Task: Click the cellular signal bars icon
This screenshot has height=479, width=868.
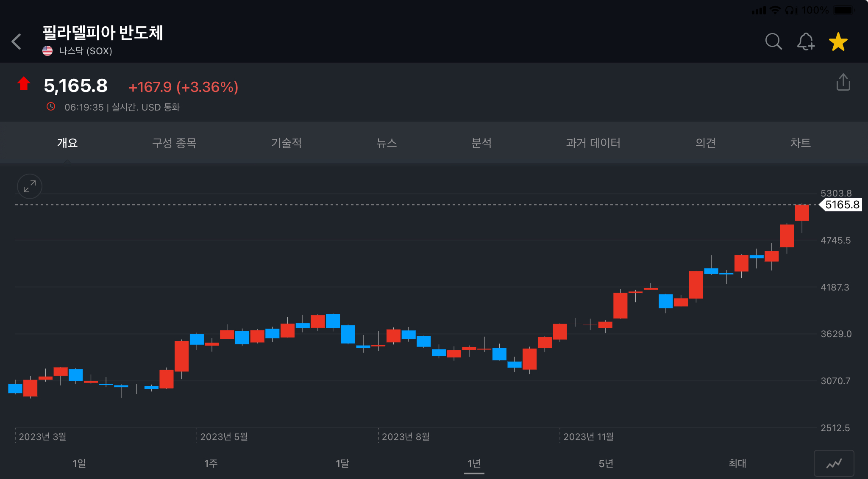Action: 759,10
